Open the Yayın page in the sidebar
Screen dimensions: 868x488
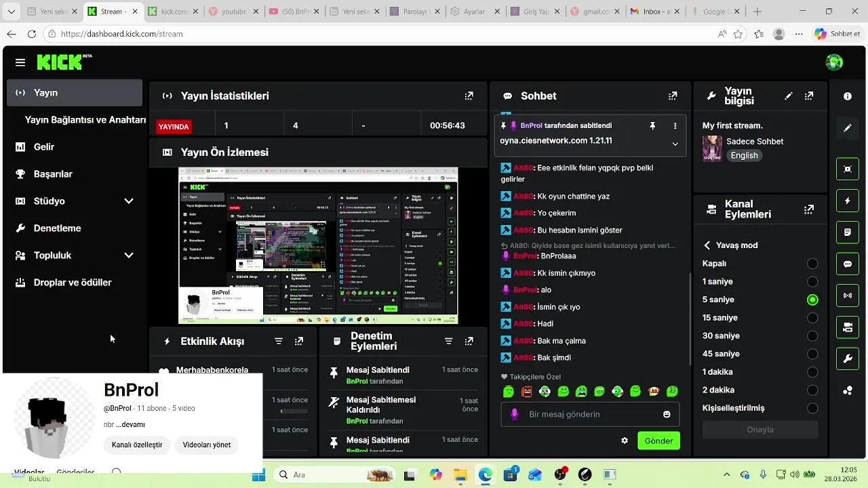tap(75, 93)
